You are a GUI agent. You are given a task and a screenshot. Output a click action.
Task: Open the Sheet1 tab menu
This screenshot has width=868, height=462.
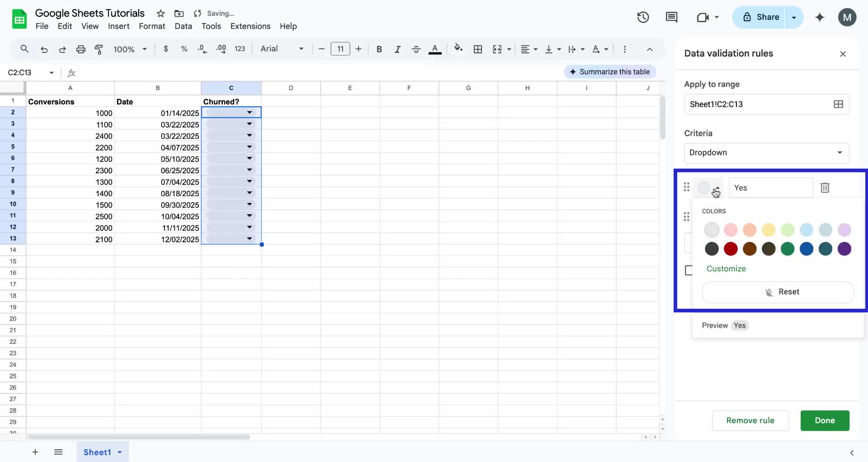click(x=119, y=452)
